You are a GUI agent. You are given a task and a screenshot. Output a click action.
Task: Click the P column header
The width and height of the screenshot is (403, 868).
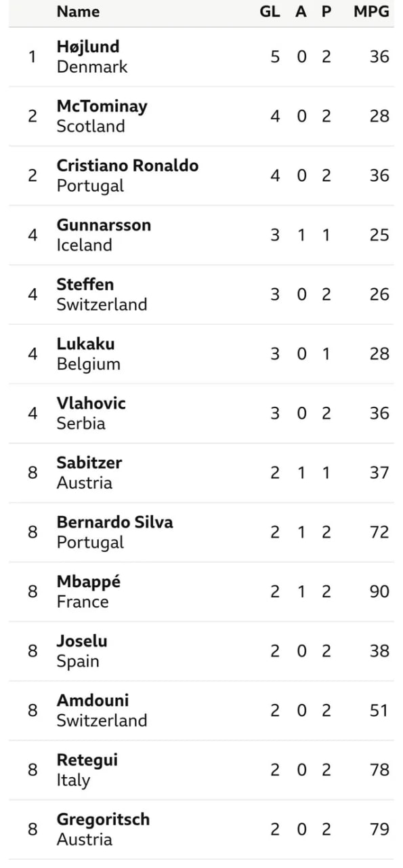click(326, 12)
